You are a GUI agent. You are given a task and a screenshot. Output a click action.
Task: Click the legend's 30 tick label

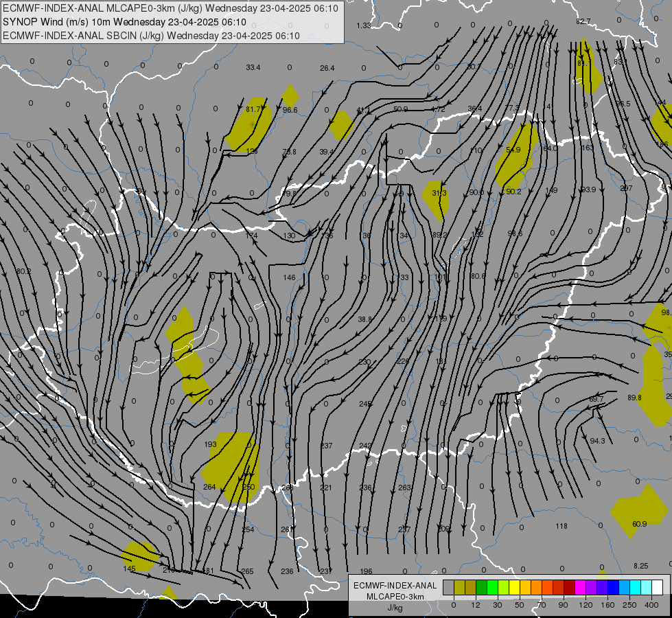click(498, 605)
